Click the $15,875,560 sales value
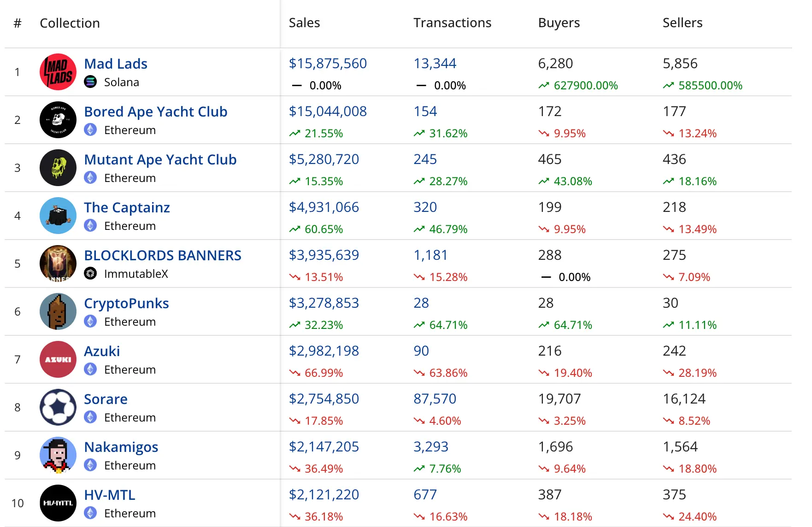This screenshot has height=527, width=812. (328, 64)
